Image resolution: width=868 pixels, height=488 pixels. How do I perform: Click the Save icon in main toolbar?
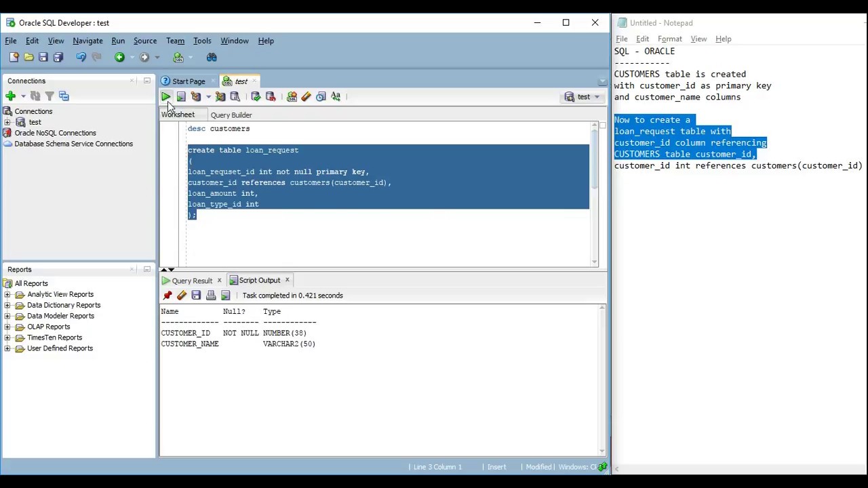click(43, 58)
